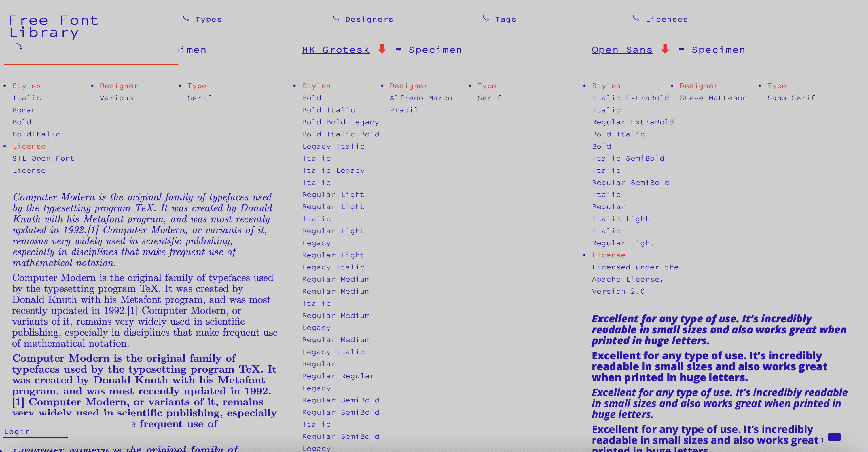The image size is (868, 452).
Task: Click the red 'License' heading under Computer Modern
Action: pyautogui.click(x=29, y=146)
